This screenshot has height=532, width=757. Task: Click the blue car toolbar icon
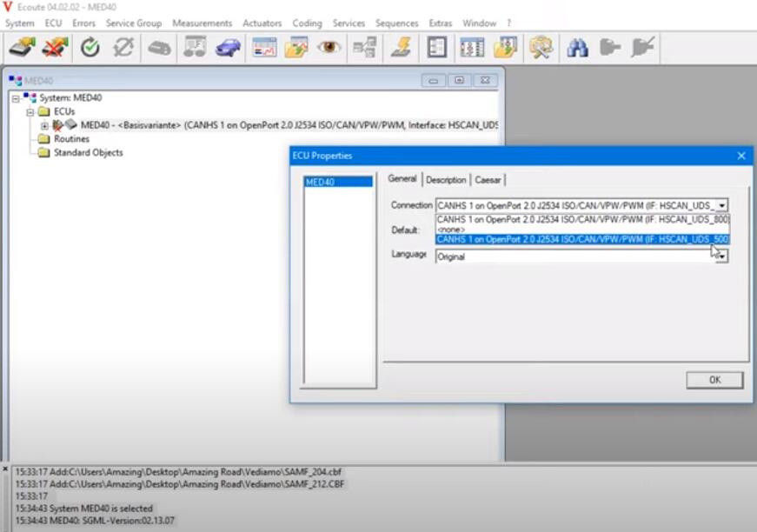click(228, 49)
